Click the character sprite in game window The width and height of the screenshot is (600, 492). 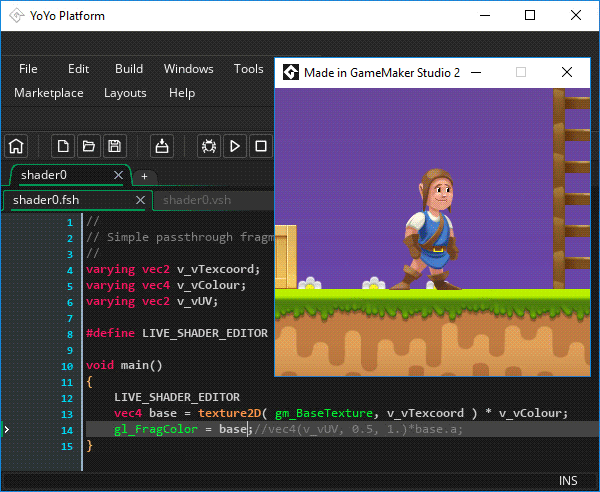click(x=430, y=229)
